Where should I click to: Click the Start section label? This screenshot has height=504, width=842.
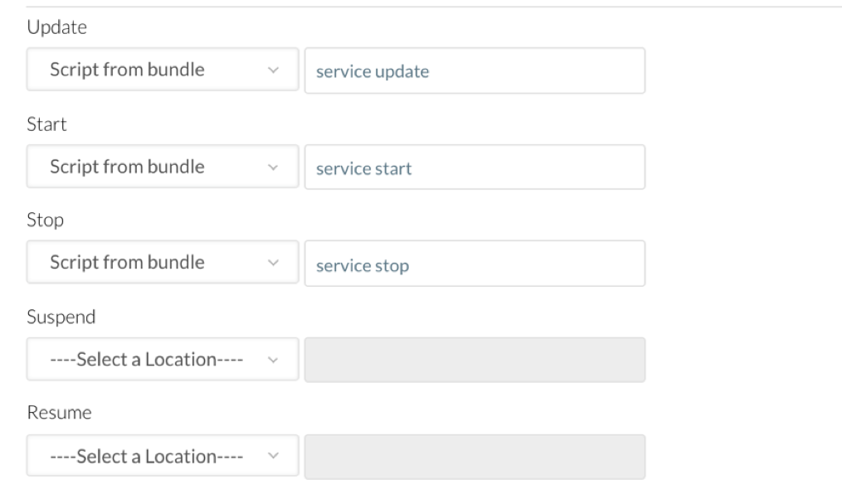point(46,124)
